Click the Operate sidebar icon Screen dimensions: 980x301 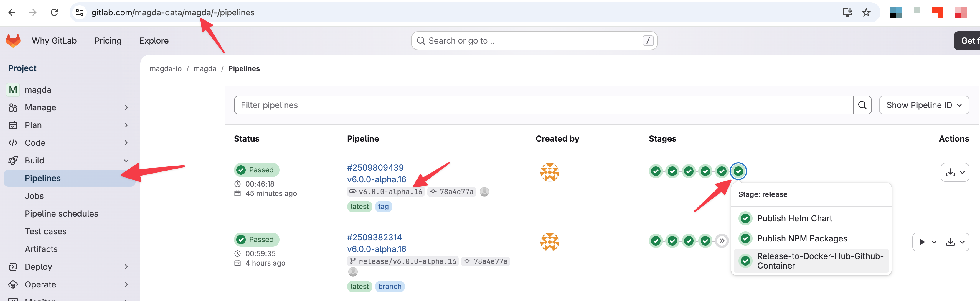13,284
